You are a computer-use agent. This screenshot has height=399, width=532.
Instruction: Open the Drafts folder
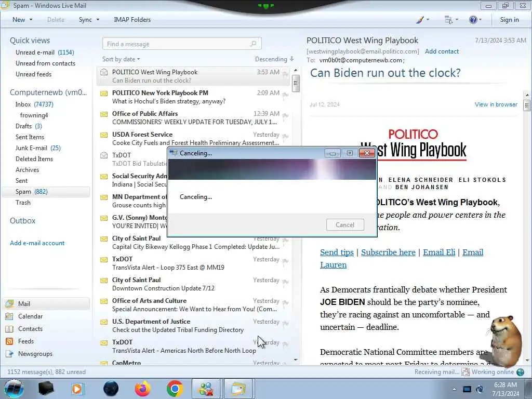(x=29, y=126)
